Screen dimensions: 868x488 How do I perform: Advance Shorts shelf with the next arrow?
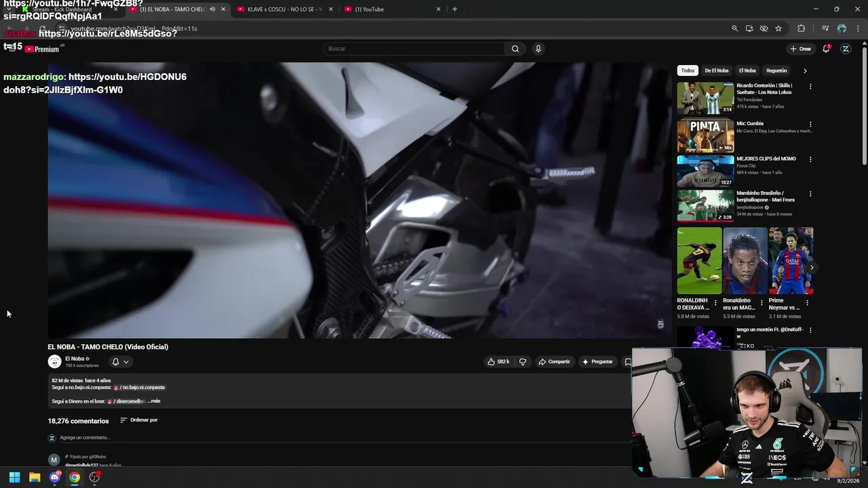pos(811,268)
